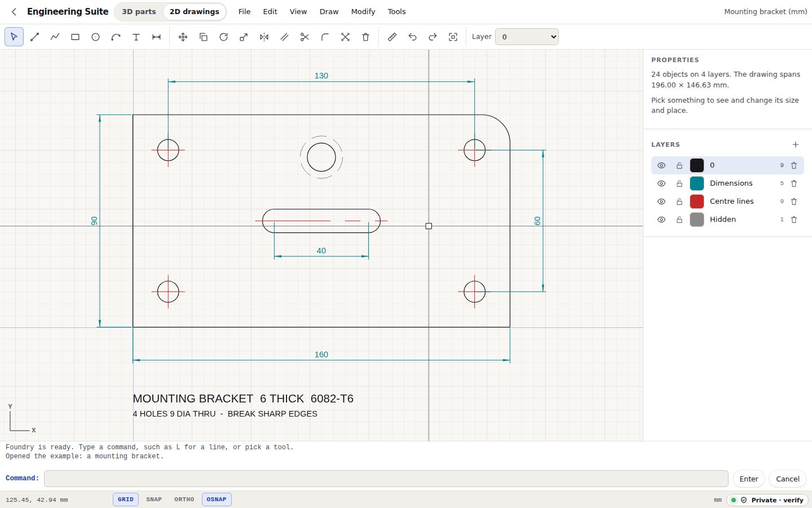The image size is (812, 508).
Task: Lock the Centre lines layer
Action: [679, 202]
